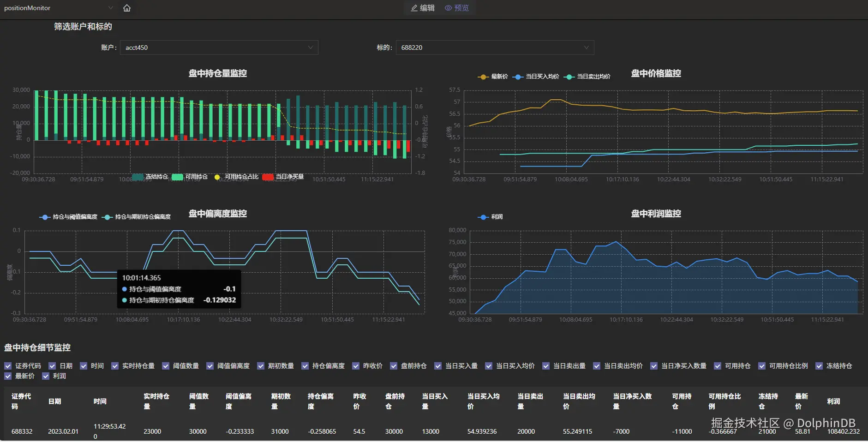
Task: Click the 时间 column header
Action: [x=100, y=401]
